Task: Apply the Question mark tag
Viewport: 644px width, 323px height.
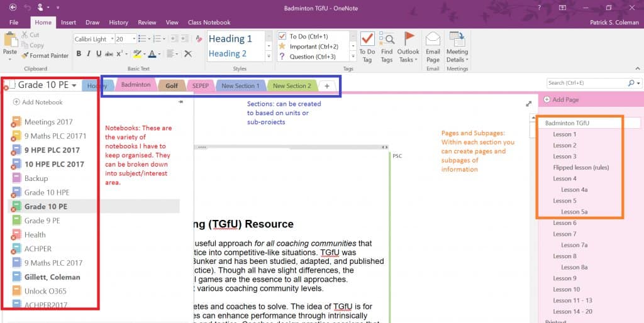Action: coord(282,57)
